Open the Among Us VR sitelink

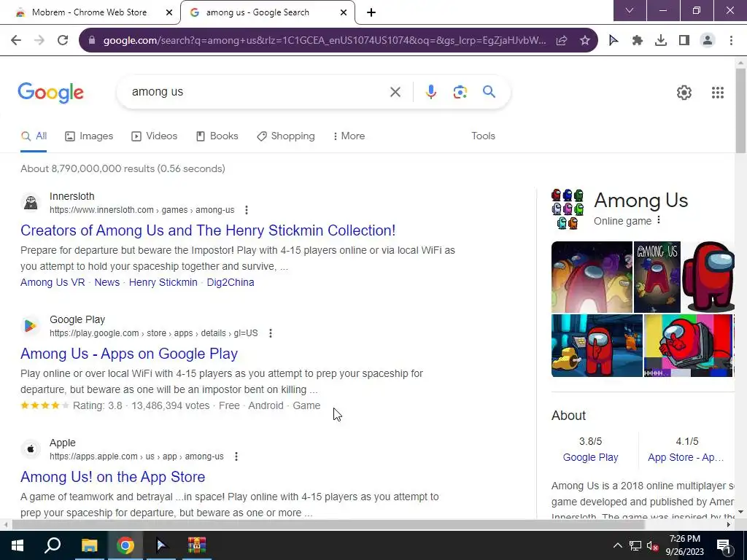point(53,282)
